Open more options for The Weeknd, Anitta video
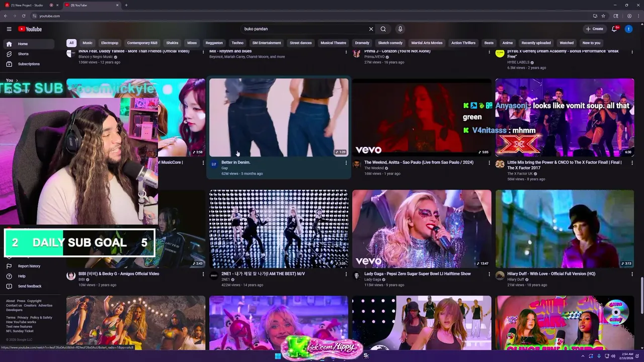The height and width of the screenshot is (362, 644). click(x=489, y=163)
